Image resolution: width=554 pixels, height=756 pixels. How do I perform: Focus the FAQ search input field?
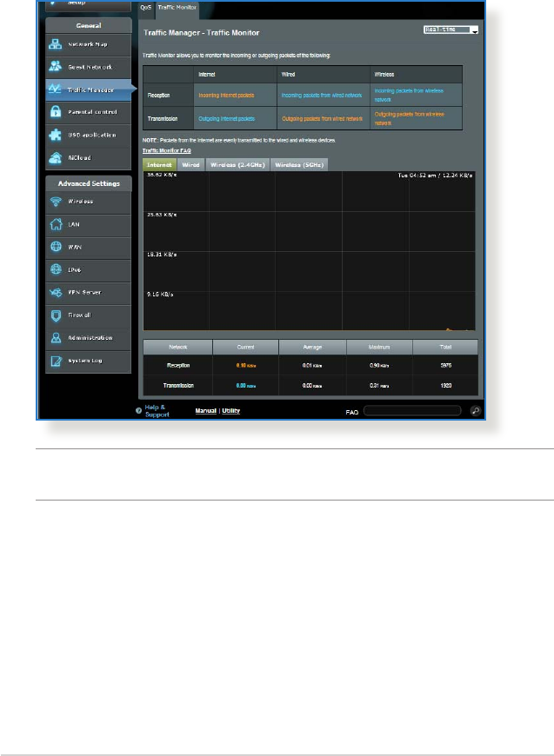click(x=412, y=411)
